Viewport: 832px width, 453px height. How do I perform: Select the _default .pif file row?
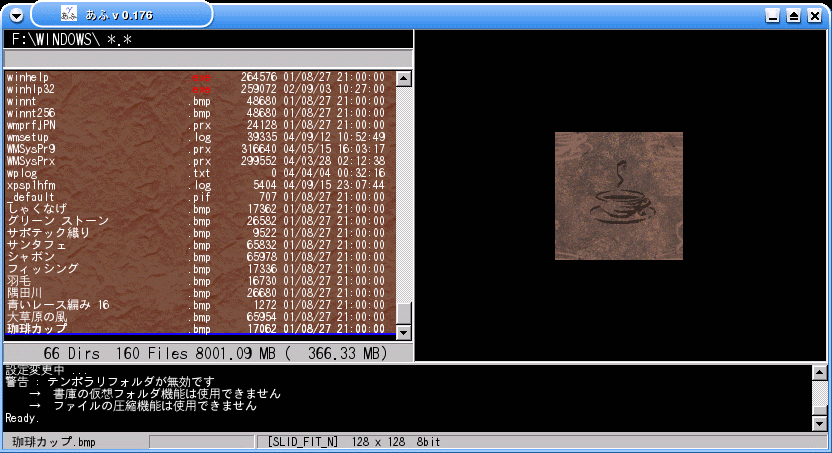pos(200,197)
